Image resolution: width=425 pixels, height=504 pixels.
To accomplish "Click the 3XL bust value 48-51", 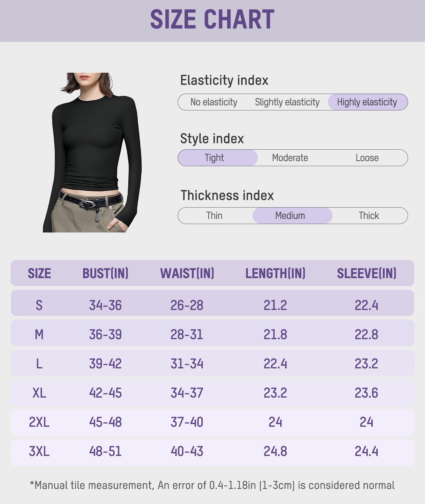I will click(105, 451).
